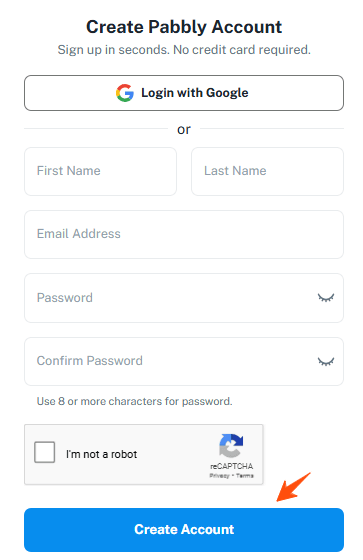Screen dimensions: 363x560
Task: Click the 8 or more characters hint
Action: tap(134, 401)
